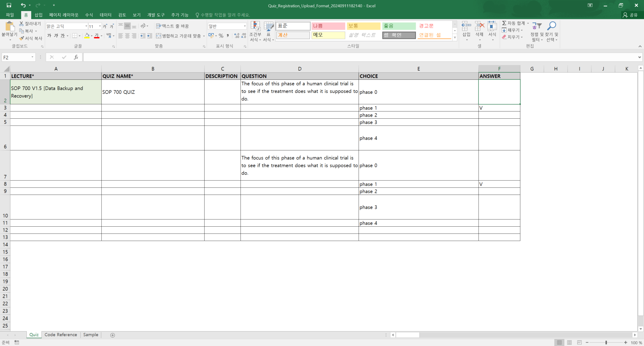Open the Name Box dropdown arrow

[33, 57]
